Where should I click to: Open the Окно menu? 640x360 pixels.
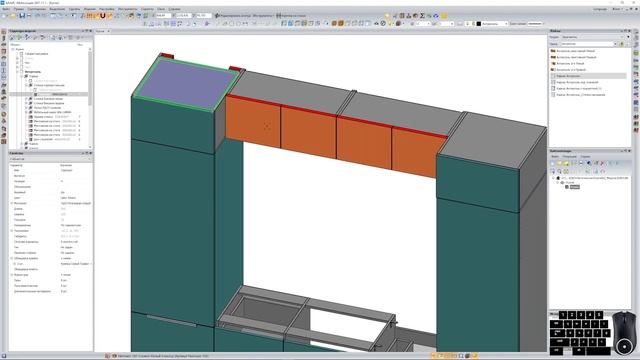tap(161, 9)
